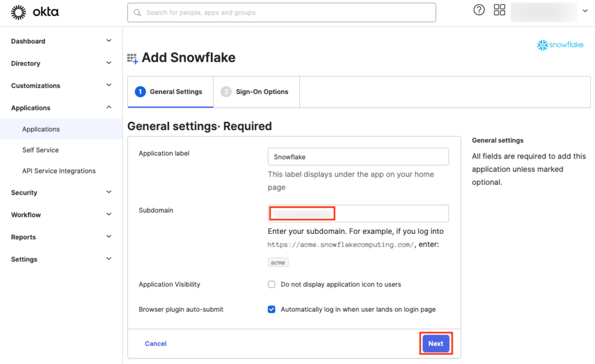
Task: Select Self Service in the sidebar
Action: point(41,150)
